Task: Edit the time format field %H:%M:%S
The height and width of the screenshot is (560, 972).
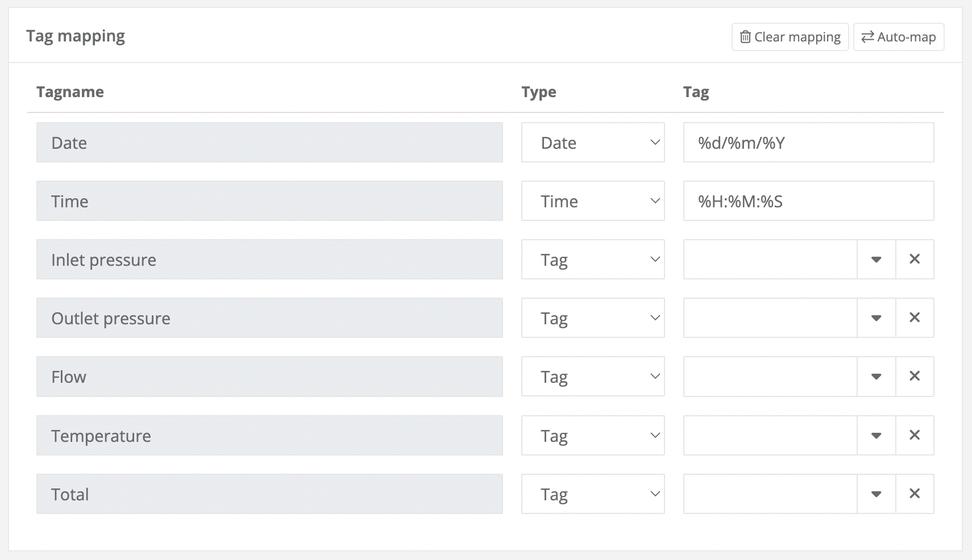Action: tap(808, 201)
